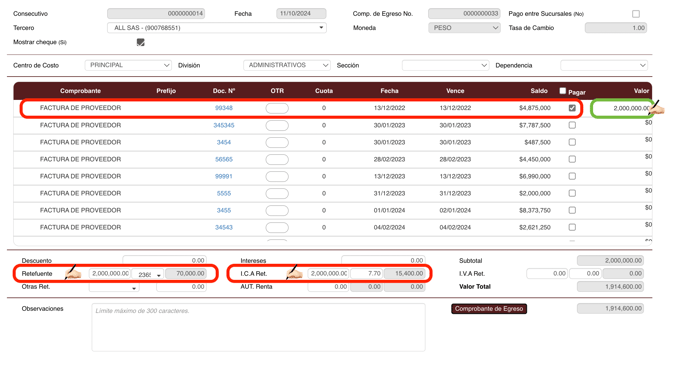The image size is (688, 375).
Task: Click the Saldo header column
Action: point(539,91)
